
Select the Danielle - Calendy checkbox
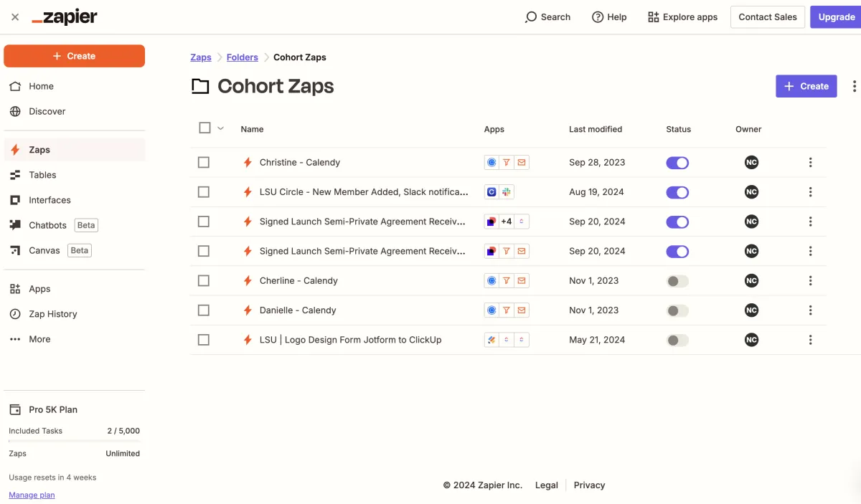(x=204, y=310)
